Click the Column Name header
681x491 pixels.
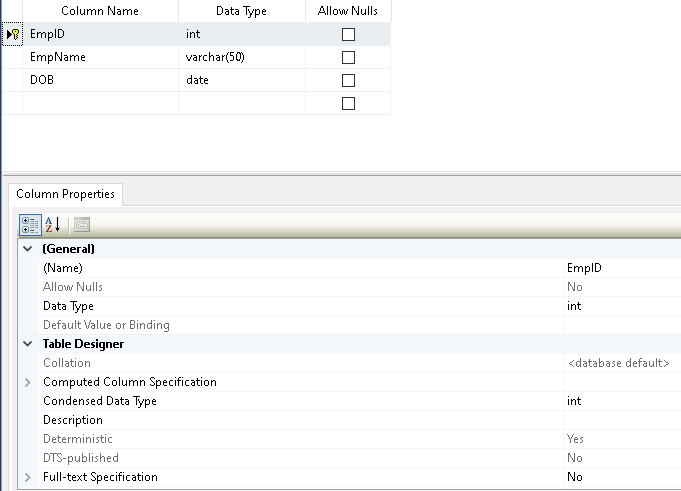tap(100, 11)
